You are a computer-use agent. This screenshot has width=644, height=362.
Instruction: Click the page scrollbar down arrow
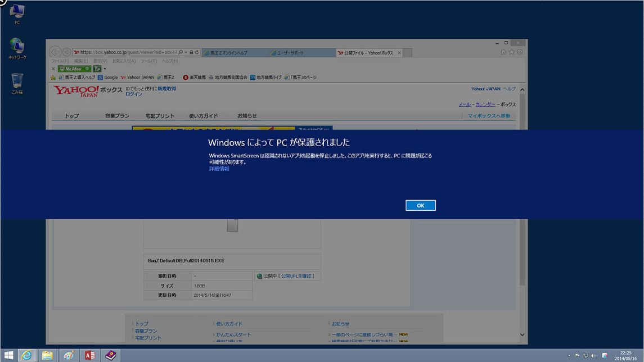tap(522, 335)
